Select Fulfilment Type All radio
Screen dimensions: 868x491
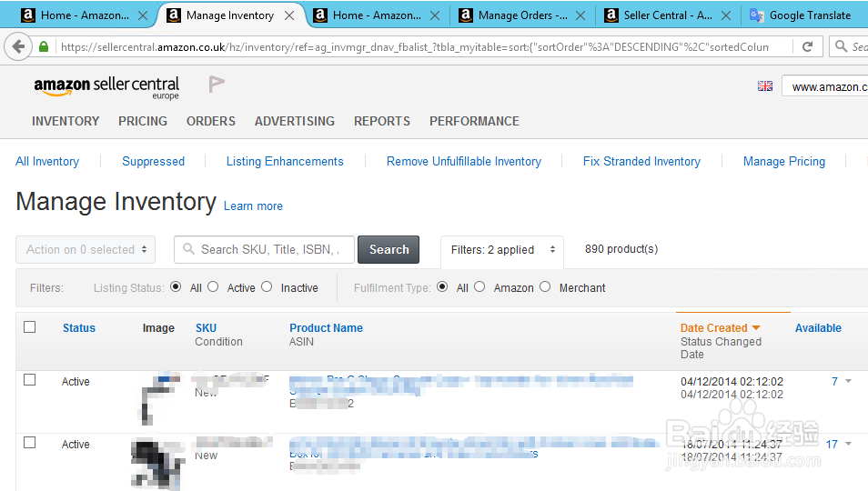(x=442, y=287)
